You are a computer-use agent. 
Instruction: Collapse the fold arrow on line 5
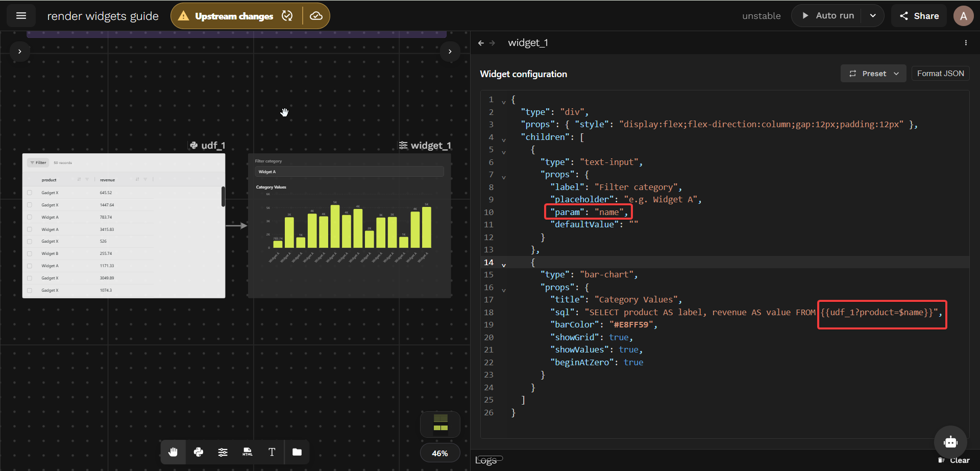(504, 152)
